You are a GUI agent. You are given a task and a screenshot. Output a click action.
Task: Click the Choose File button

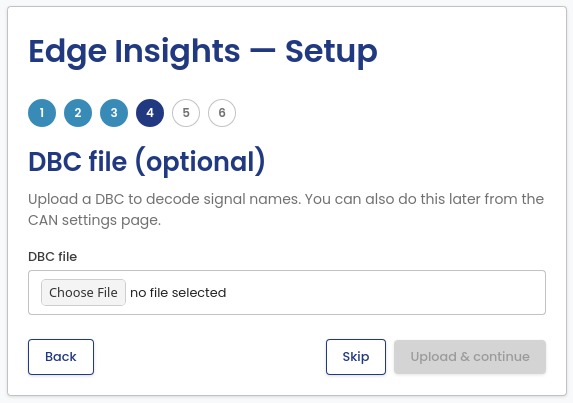click(x=83, y=292)
